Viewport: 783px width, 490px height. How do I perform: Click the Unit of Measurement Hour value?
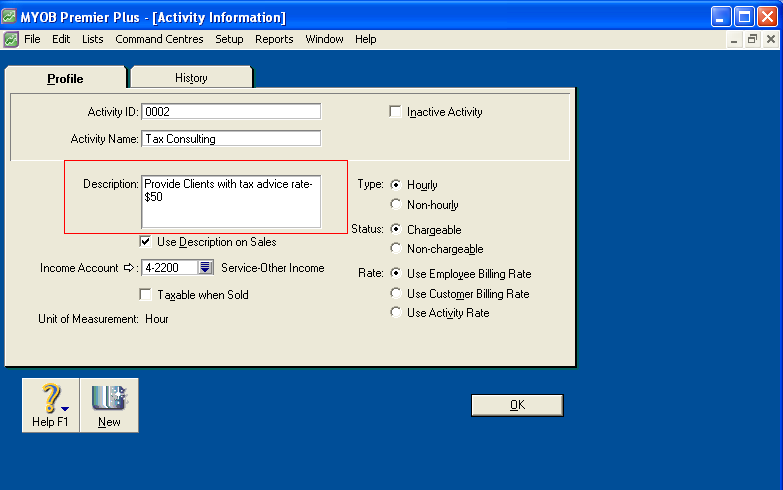(x=157, y=319)
